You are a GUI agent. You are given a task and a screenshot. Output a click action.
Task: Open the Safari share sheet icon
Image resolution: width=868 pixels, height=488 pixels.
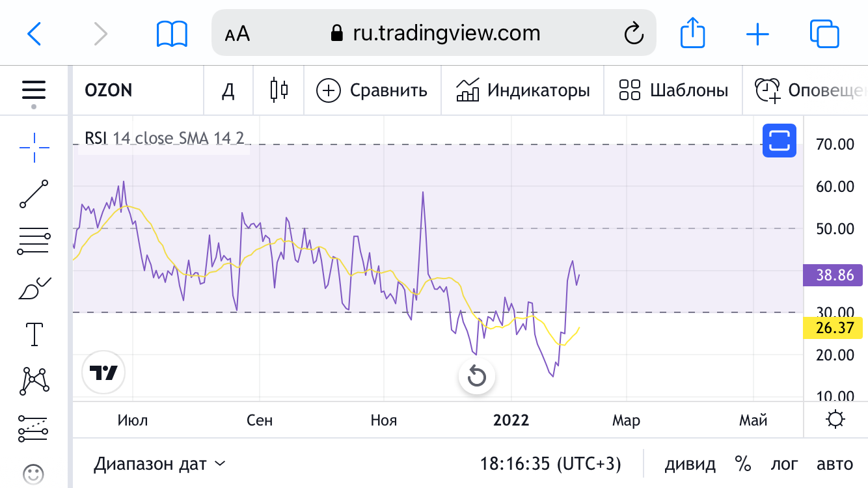[692, 32]
